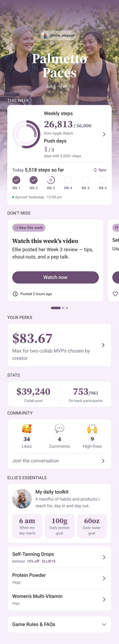Tap the video icon in New this week badge
This screenshot has width=119, height=644.
pos(16,228)
